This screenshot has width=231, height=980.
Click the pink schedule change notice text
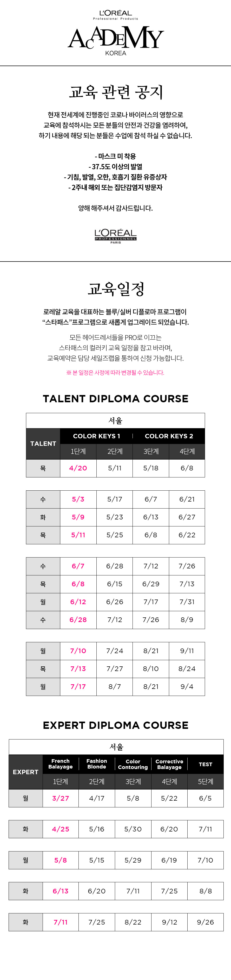[115, 372]
